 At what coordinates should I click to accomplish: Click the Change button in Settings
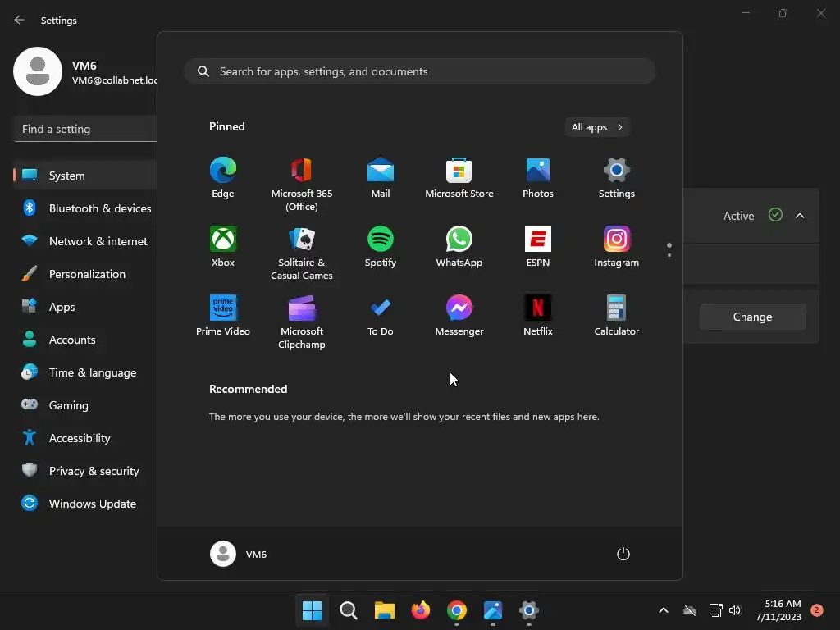pos(753,317)
